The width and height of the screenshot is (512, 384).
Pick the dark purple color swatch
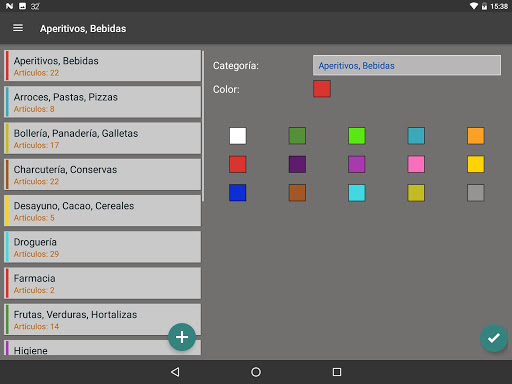point(297,164)
